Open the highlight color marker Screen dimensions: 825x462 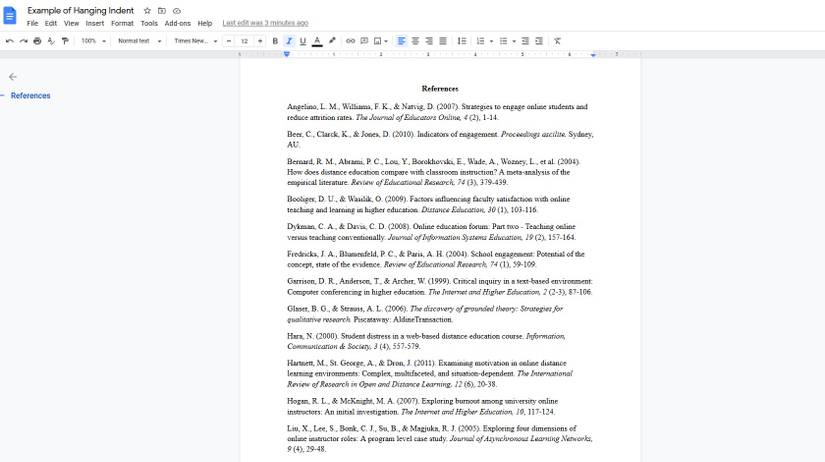click(x=332, y=41)
